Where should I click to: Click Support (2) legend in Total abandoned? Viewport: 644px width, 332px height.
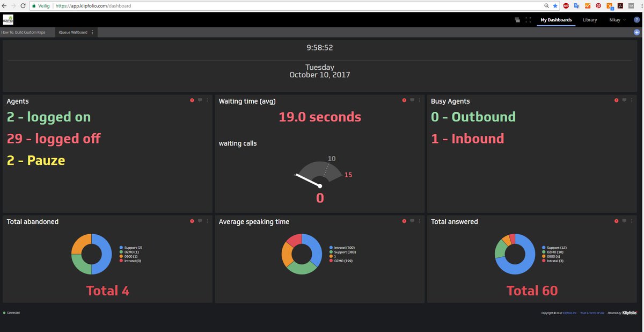point(131,248)
